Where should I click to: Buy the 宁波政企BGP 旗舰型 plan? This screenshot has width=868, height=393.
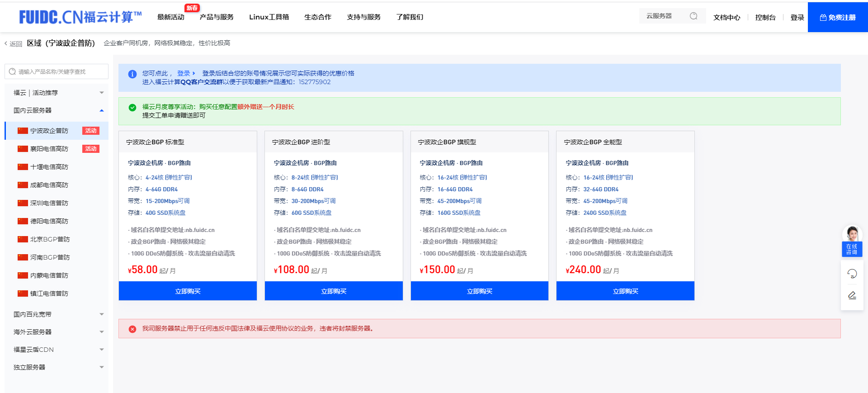pyautogui.click(x=480, y=291)
